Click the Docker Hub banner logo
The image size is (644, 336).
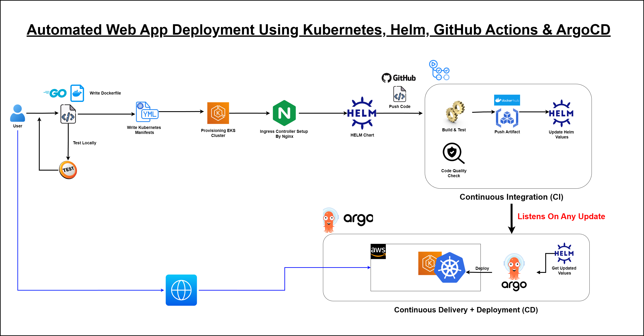coord(507,100)
